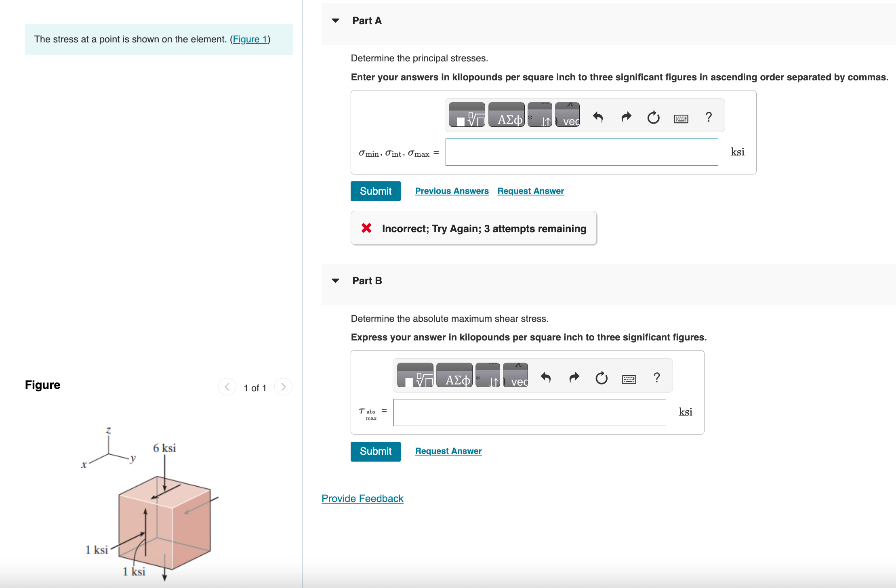This screenshot has width=896, height=588.
Task: Click Request Answer link in Part B
Action: point(448,451)
